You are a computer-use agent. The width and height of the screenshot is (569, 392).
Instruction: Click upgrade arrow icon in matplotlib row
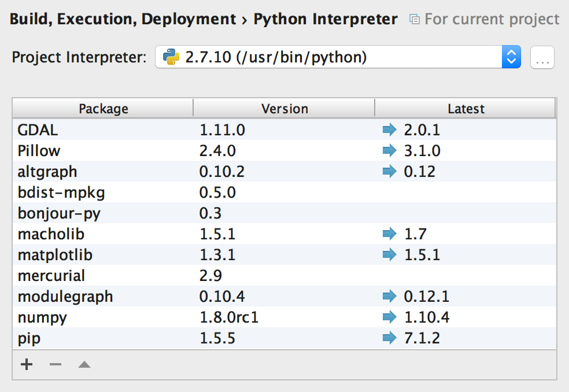(x=390, y=254)
